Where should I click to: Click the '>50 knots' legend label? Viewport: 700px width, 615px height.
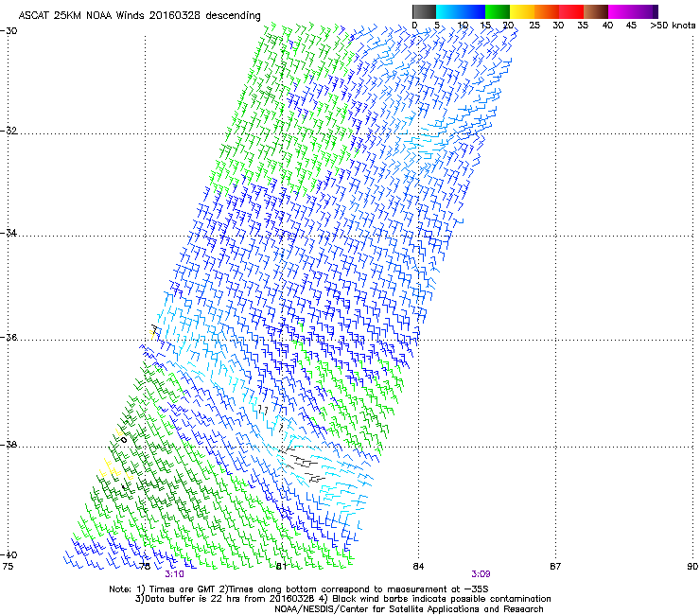pos(673,26)
